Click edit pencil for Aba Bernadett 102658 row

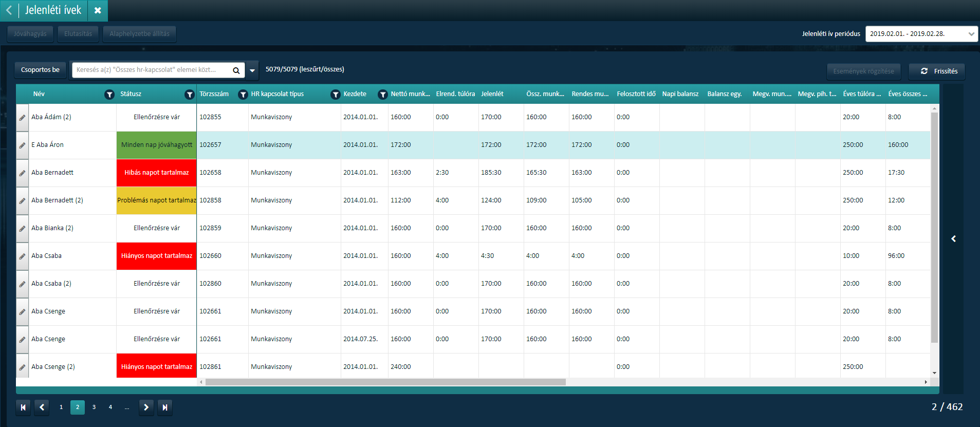click(22, 173)
